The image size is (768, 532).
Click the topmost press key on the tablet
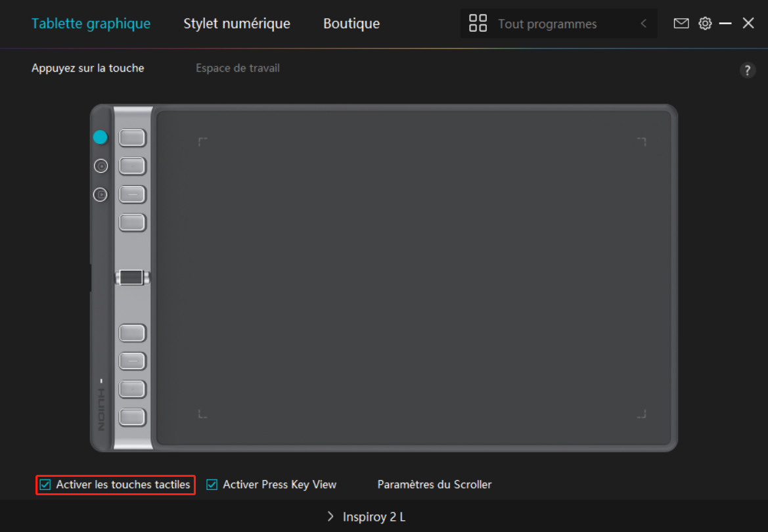coord(132,138)
